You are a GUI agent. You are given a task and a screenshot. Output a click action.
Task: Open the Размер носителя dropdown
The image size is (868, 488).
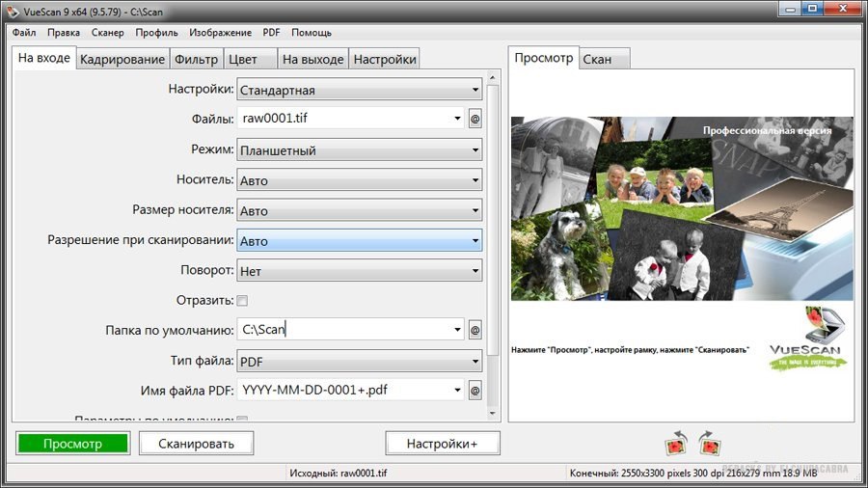pyautogui.click(x=360, y=210)
